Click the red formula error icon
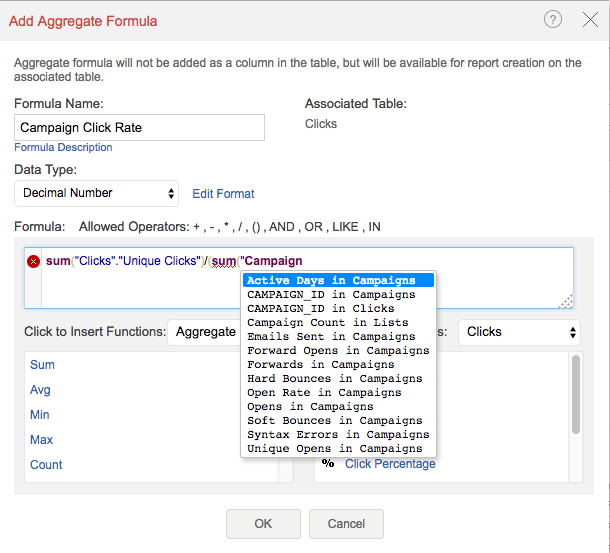The width and height of the screenshot is (610, 553). [33, 262]
